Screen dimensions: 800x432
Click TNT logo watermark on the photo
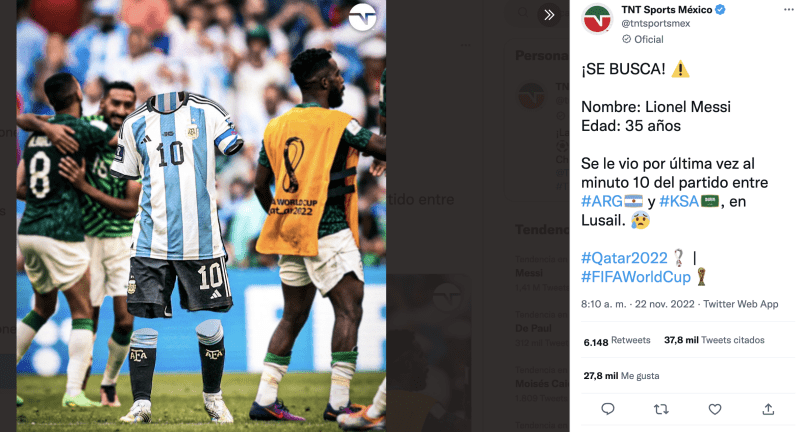(363, 17)
